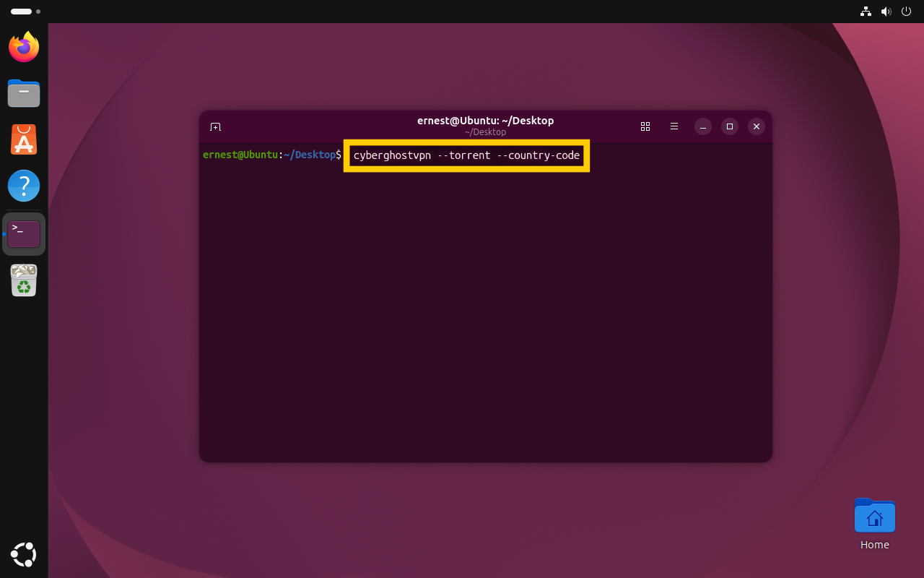
Task: Open the Home folder desktop icon
Action: click(x=874, y=525)
